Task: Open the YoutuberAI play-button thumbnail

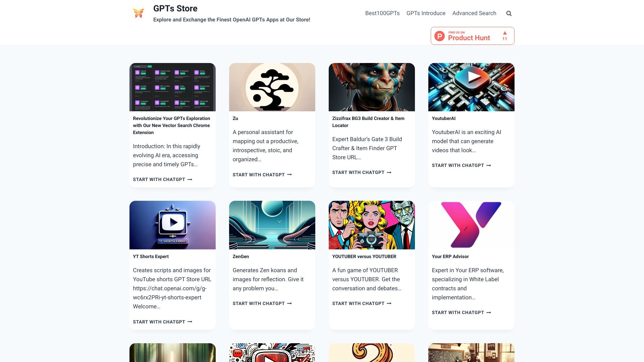Action: click(471, 87)
